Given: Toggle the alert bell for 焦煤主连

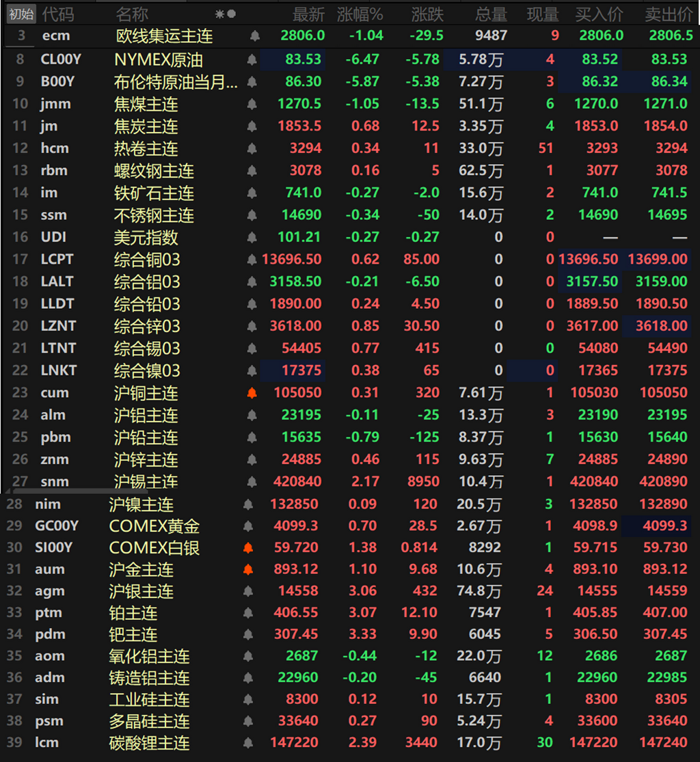Looking at the screenshot, I should [252, 104].
